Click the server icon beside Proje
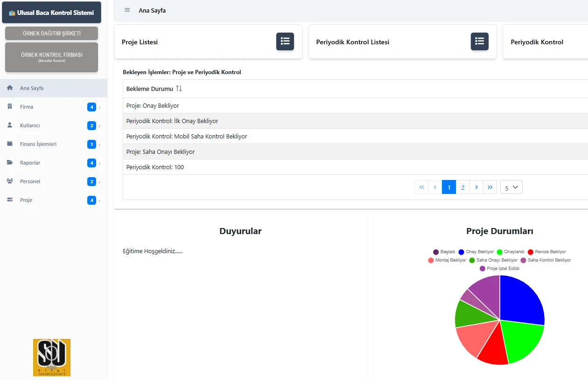The image size is (588, 380). coord(10,200)
